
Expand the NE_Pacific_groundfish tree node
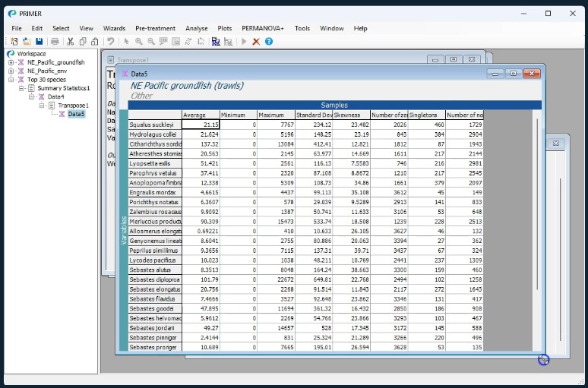tap(11, 62)
